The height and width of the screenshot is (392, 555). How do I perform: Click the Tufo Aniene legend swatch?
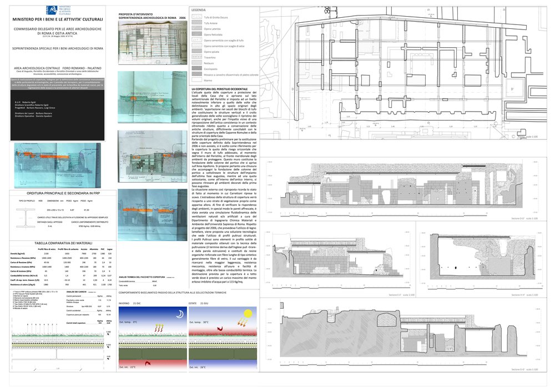point(196,23)
